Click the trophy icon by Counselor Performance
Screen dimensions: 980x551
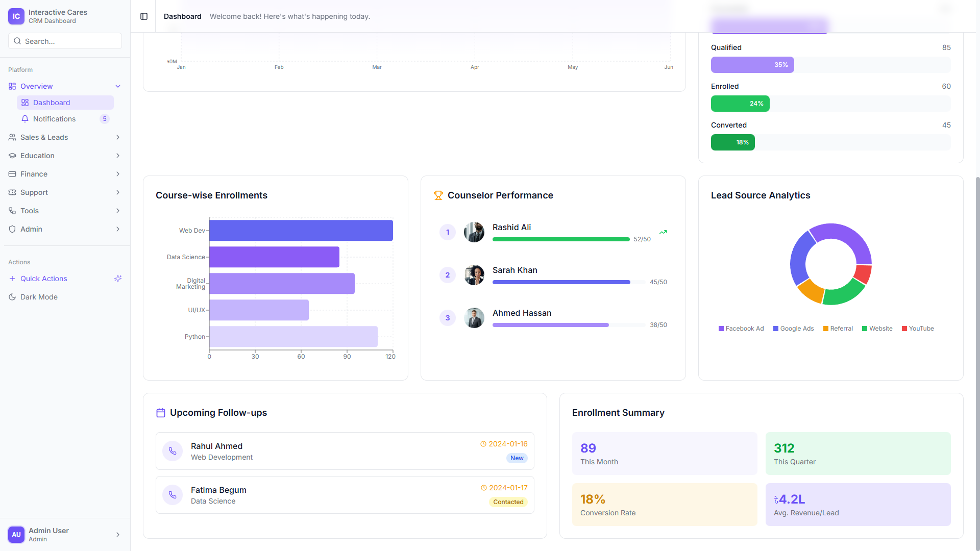438,195
